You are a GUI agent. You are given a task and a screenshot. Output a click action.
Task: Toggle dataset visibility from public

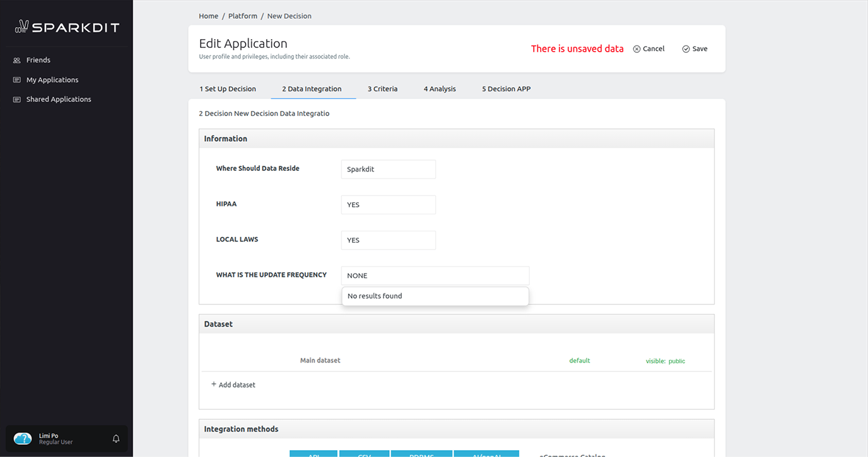click(x=676, y=361)
